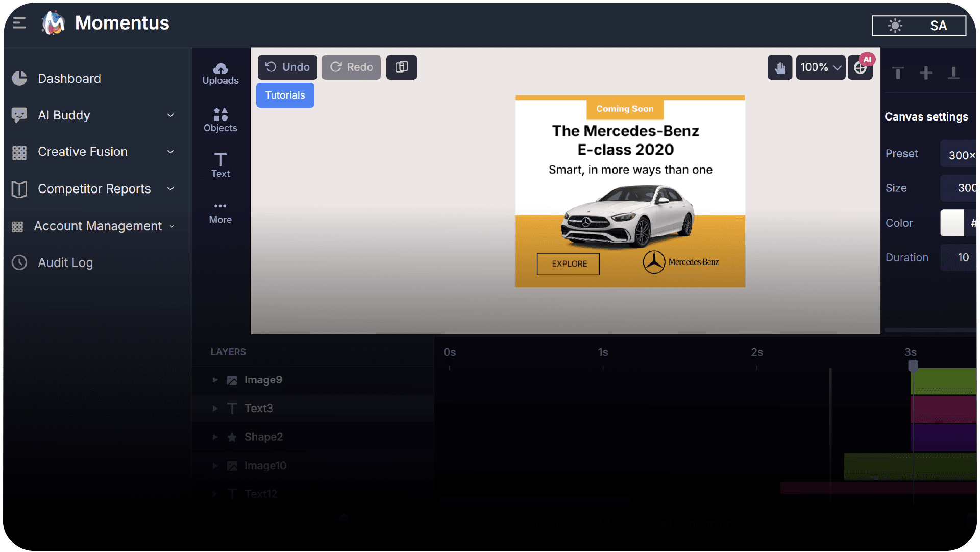Click the copy/duplicate toolbar icon

click(402, 67)
